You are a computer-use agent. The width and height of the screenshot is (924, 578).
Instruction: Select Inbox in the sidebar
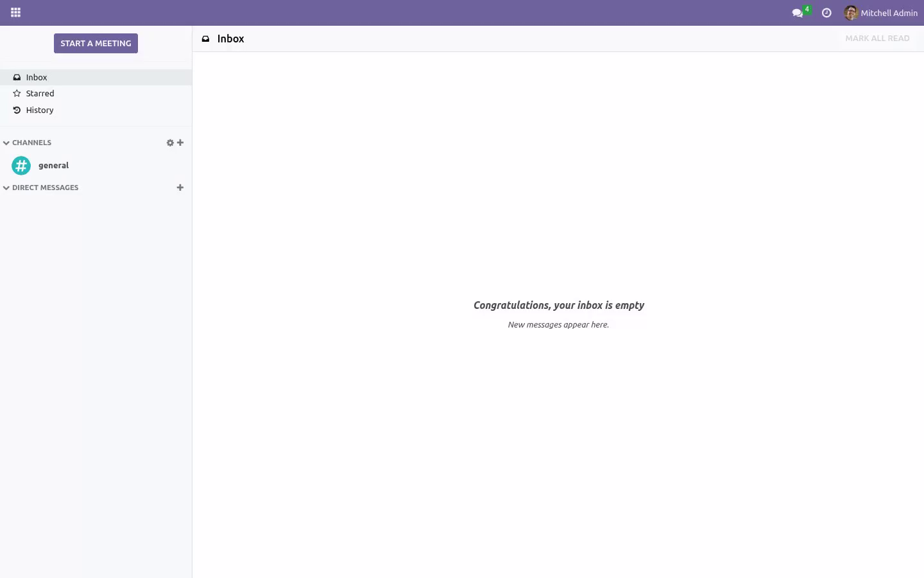click(x=96, y=77)
